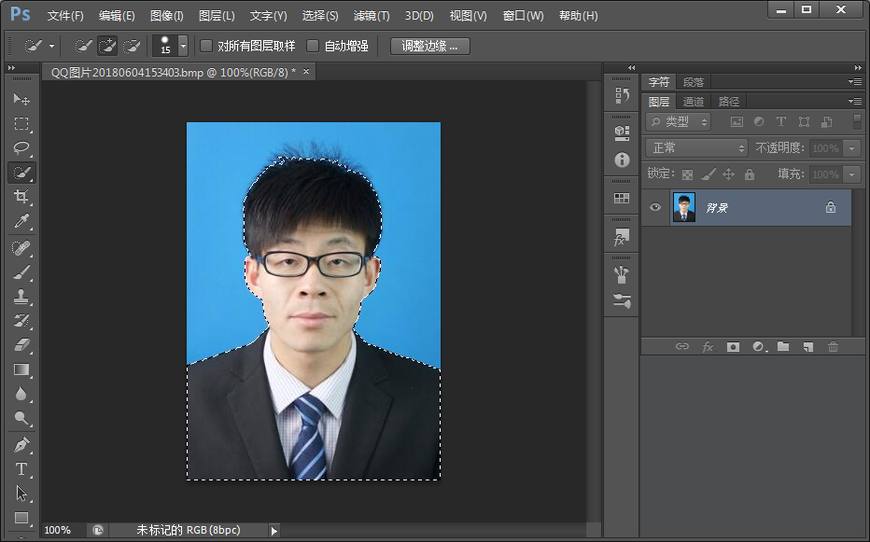Open the 填充 fill dropdown arrow
Screen dimensions: 870x542
tap(852, 174)
